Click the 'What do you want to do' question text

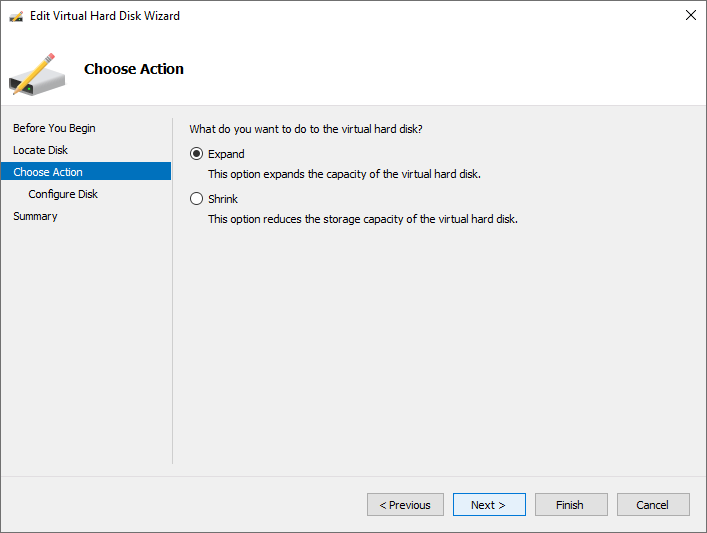306,128
